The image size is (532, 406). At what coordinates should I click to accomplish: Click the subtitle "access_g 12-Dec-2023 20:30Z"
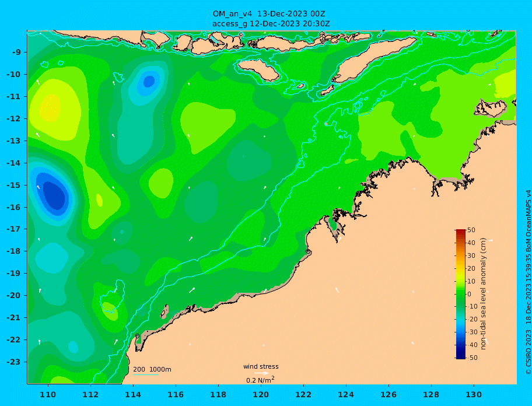tap(271, 24)
